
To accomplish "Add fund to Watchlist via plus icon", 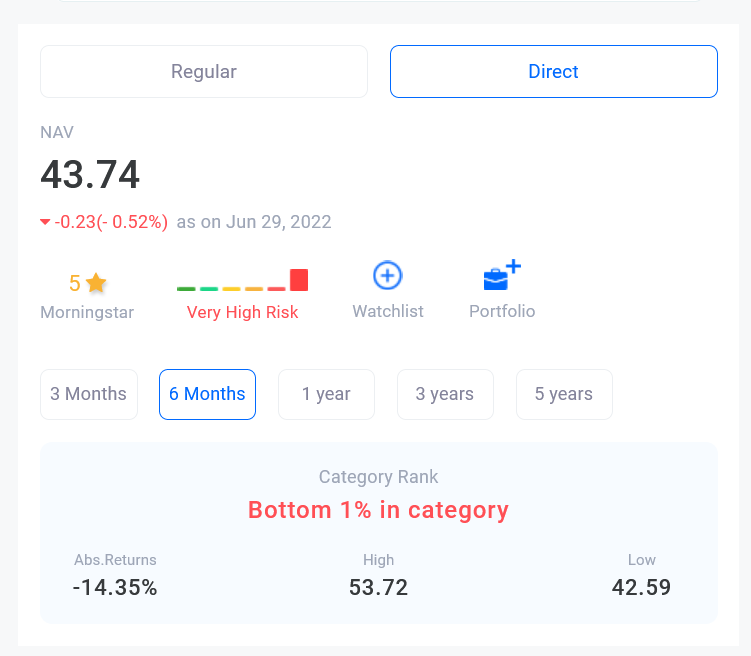I will point(387,275).
